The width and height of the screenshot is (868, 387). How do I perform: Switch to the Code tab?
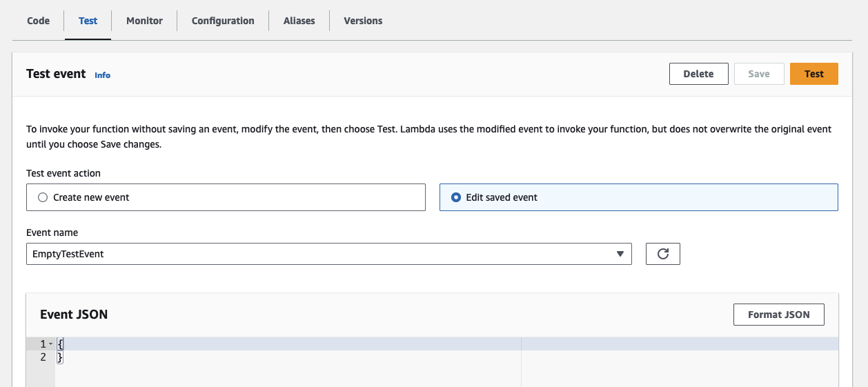coord(38,21)
